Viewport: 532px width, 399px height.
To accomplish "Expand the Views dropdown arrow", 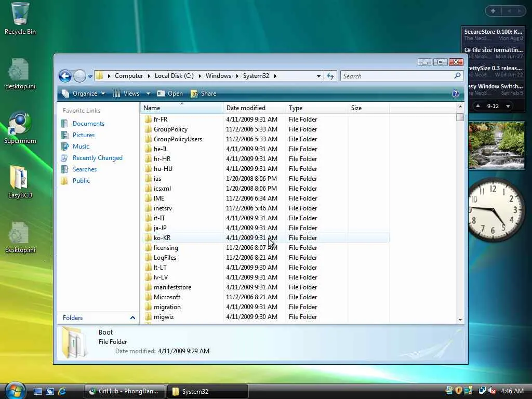I will click(x=148, y=94).
